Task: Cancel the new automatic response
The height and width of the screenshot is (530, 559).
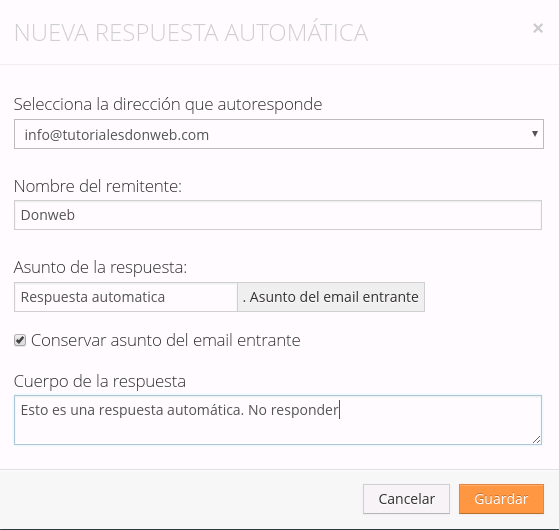Action: pos(406,499)
